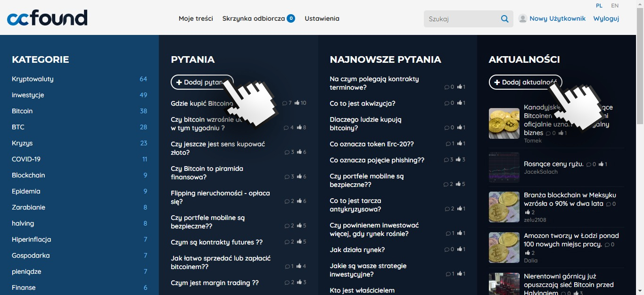This screenshot has height=295, width=644.
Task: Open 'Czy powinienem inwestować więcej, gdy rynek rośnie?'
Action: [x=374, y=229]
